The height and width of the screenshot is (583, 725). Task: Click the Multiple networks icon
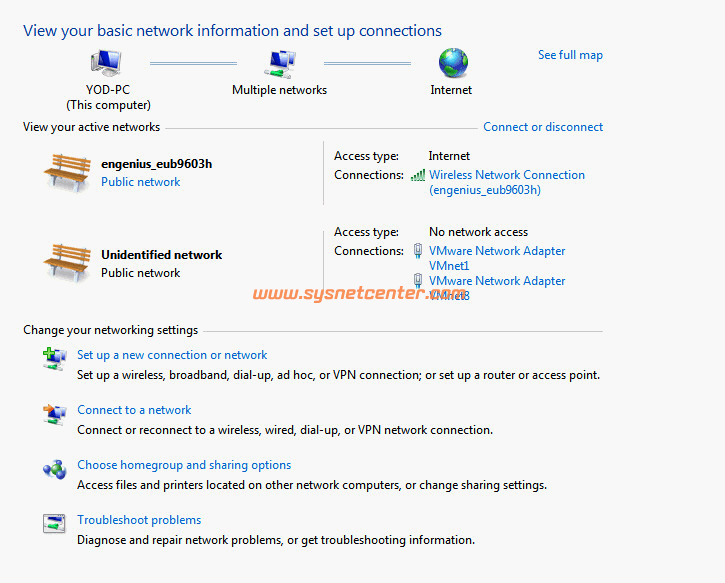[x=280, y=65]
